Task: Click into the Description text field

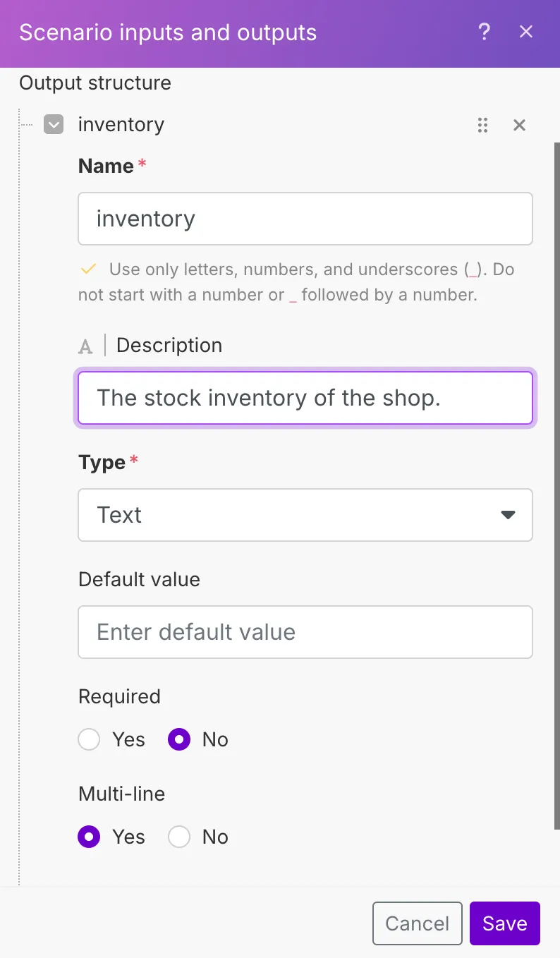Action: [x=305, y=398]
